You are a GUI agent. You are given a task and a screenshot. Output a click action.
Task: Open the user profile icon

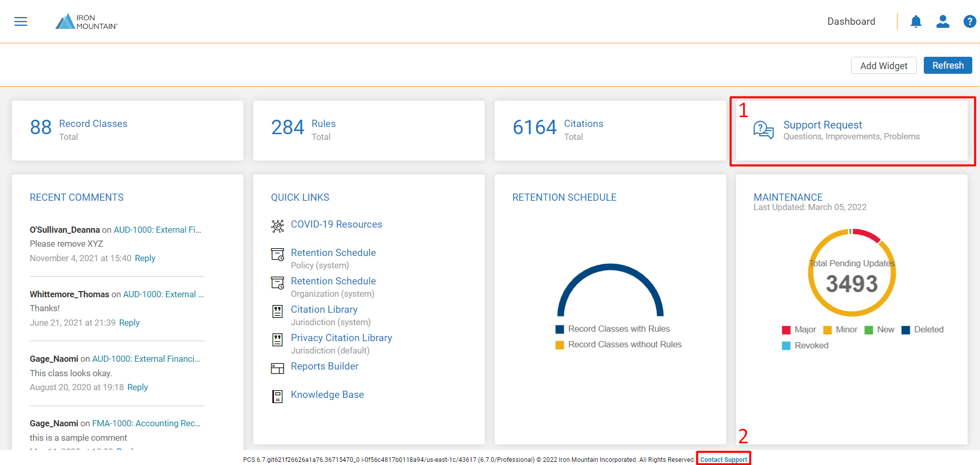click(943, 22)
